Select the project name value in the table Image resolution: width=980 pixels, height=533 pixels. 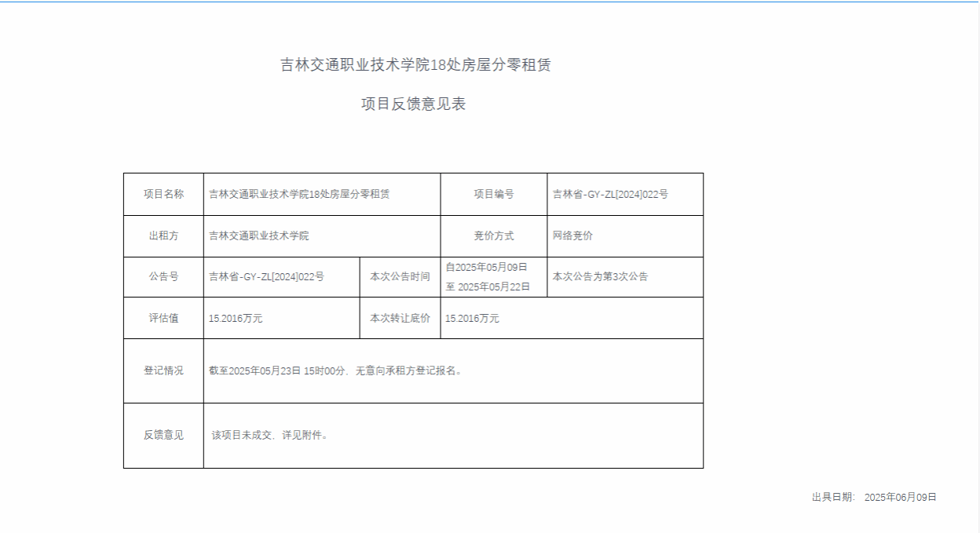[299, 194]
